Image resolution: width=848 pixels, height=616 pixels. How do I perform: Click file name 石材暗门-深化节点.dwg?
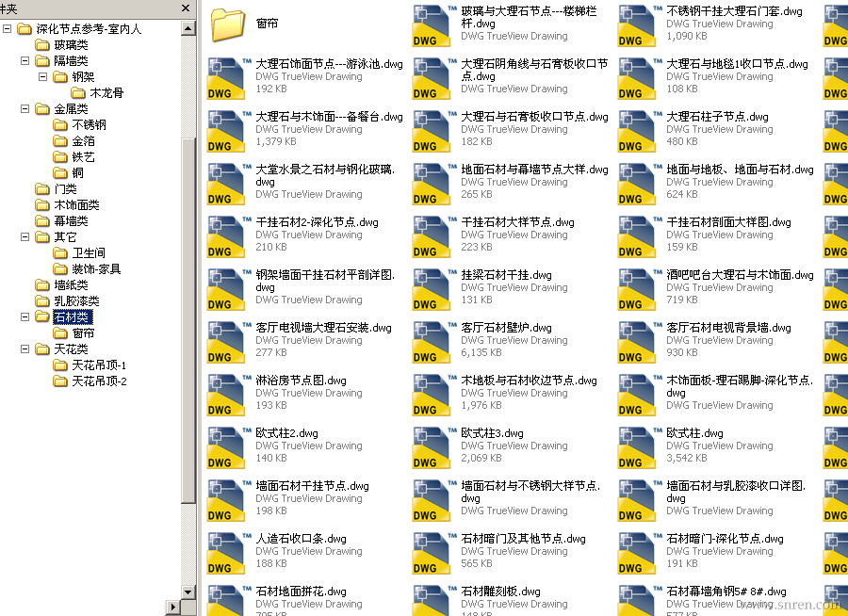725,539
